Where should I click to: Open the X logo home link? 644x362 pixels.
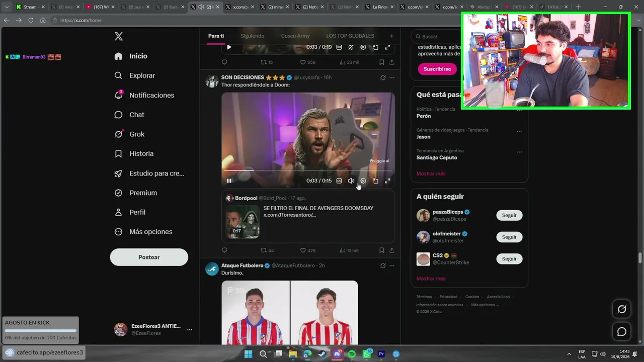[x=119, y=36]
